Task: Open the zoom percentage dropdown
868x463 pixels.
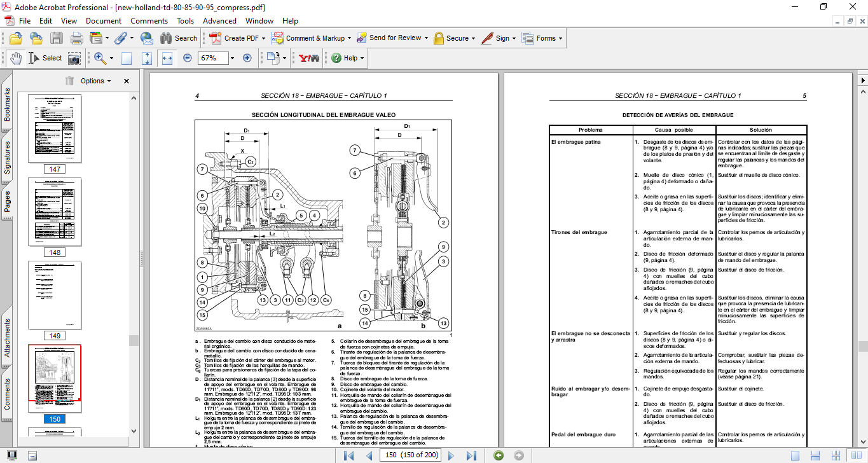Action: [232, 58]
